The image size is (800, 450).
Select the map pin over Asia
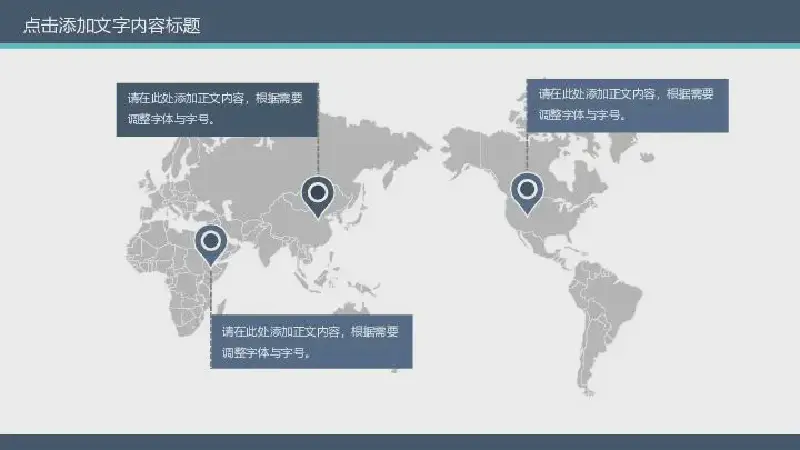[317, 197]
